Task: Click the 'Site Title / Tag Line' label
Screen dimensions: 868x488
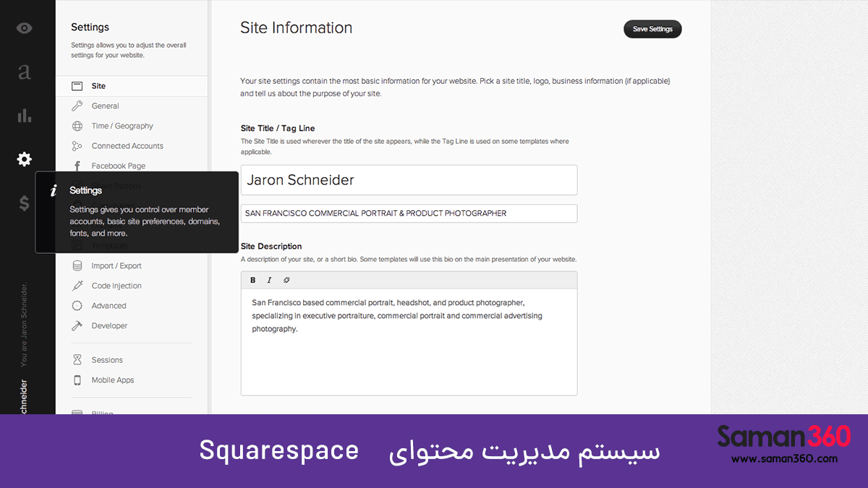Action: [278, 128]
